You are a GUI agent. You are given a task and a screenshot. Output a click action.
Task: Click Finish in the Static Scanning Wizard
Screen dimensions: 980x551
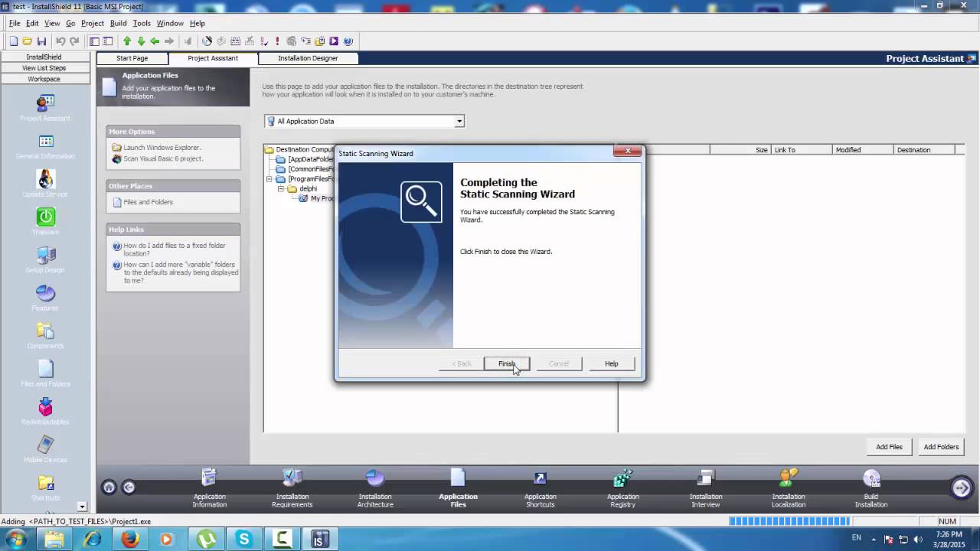[507, 364]
